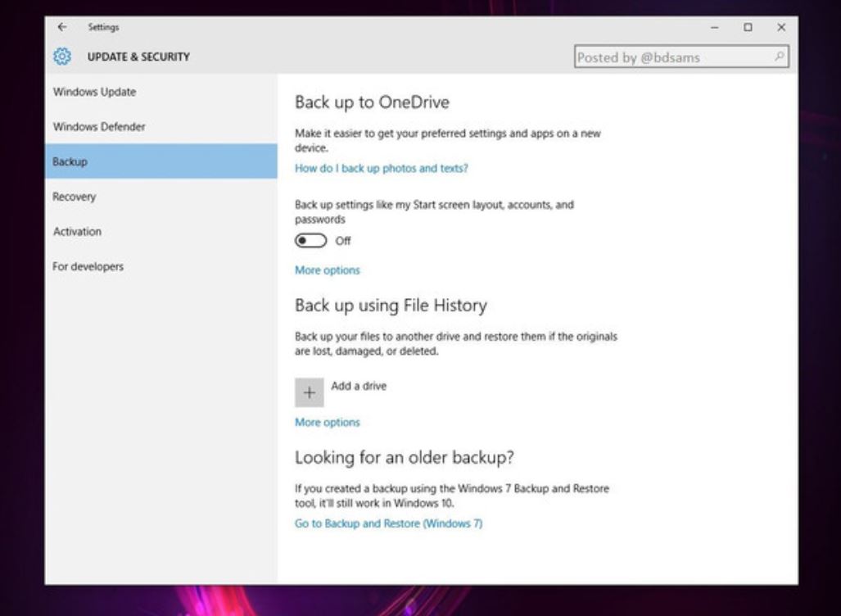Click 'Looking for an older backup?' heading
This screenshot has height=616, width=841.
[405, 457]
